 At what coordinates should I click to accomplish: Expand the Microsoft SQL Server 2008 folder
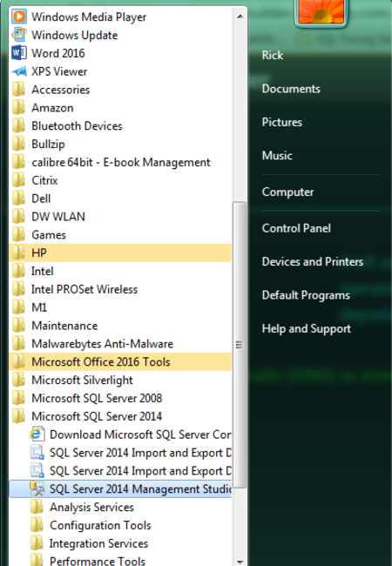120,398
